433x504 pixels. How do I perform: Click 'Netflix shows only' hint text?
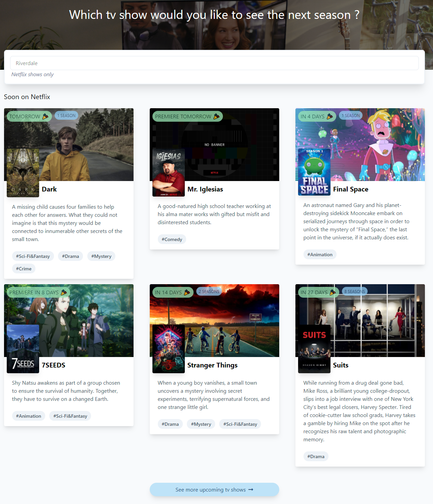[x=32, y=75]
